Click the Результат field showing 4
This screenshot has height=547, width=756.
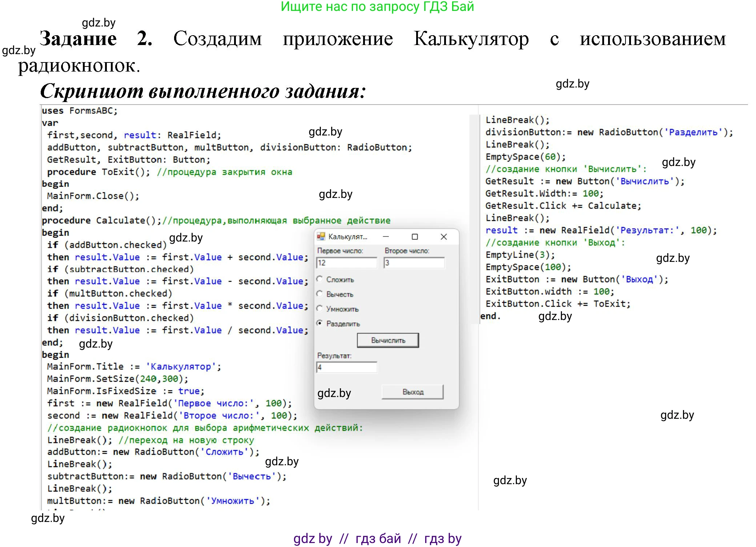tap(346, 368)
